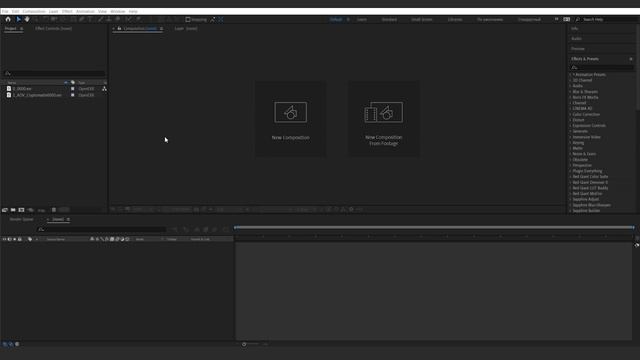The height and width of the screenshot is (360, 640).
Task: Expand the Animation Presets category
Action: click(x=570, y=75)
